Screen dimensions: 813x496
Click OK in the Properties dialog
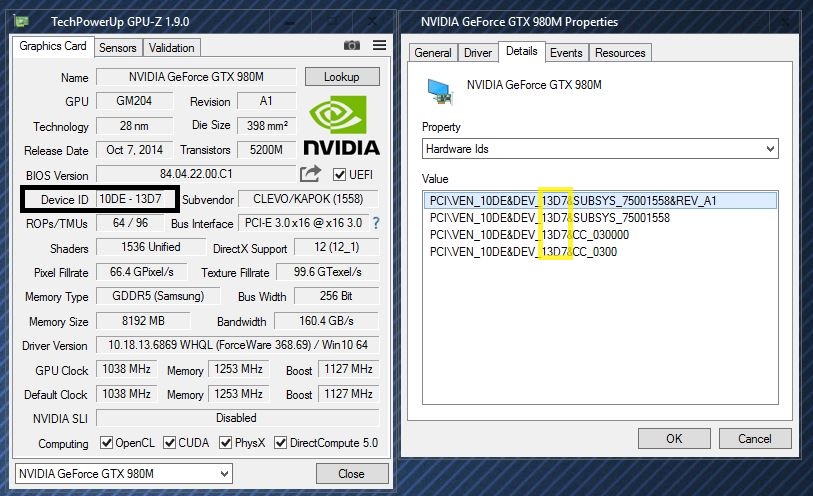tap(674, 439)
